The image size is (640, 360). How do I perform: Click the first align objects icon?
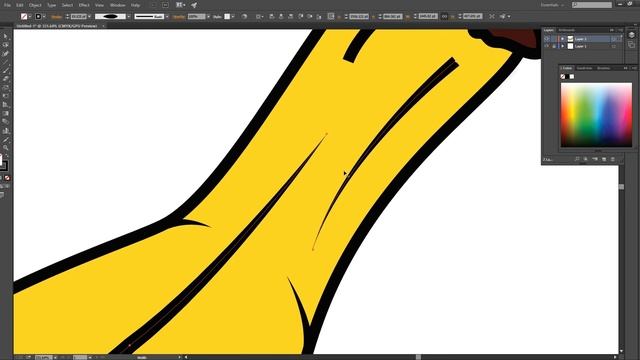coord(271,17)
